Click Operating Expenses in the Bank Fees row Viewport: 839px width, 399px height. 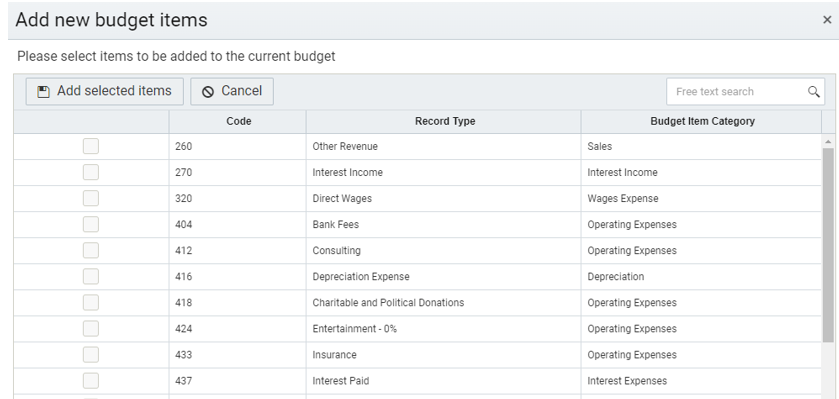pos(701,224)
